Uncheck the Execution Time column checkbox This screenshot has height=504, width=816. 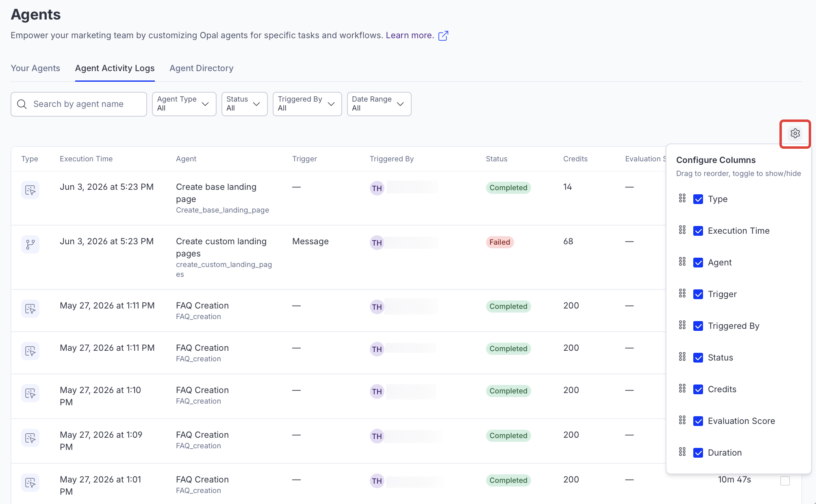pos(698,231)
